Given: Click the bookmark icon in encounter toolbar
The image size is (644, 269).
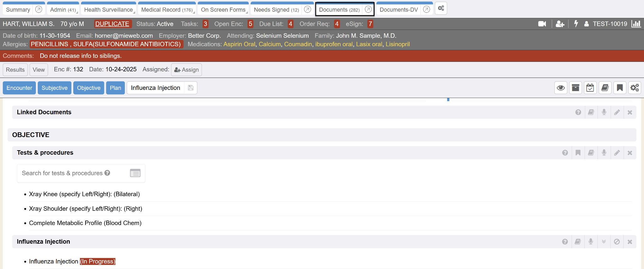Looking at the screenshot, I should pyautogui.click(x=620, y=88).
